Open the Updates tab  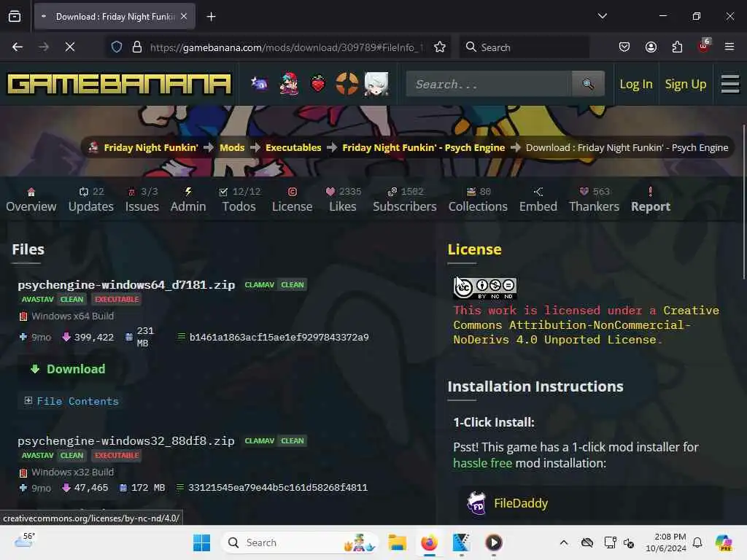tap(91, 200)
